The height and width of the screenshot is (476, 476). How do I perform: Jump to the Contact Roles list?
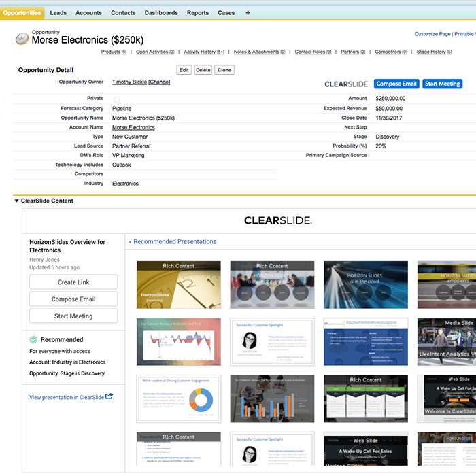(313, 52)
